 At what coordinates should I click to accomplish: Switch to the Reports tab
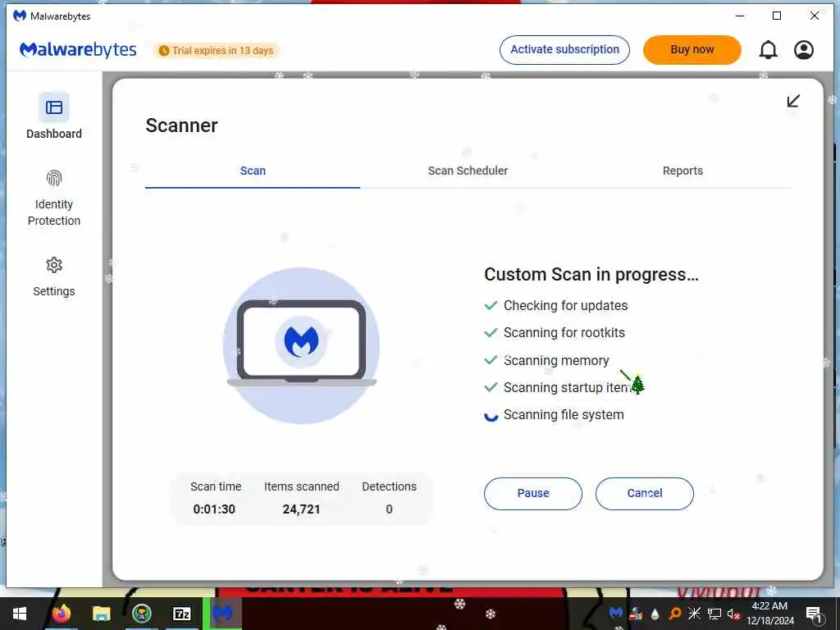click(x=682, y=171)
